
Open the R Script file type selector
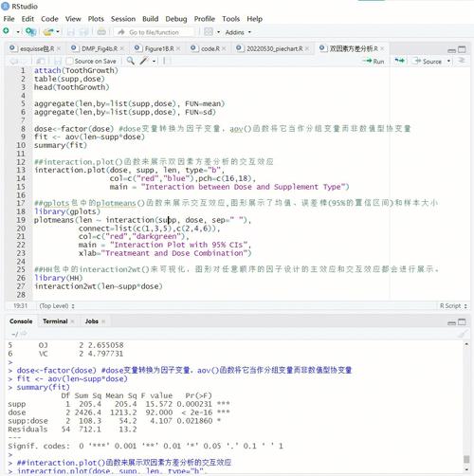tap(453, 306)
